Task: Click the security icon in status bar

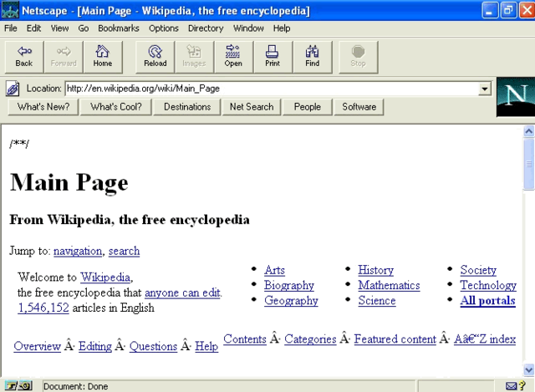Action: tap(18, 386)
